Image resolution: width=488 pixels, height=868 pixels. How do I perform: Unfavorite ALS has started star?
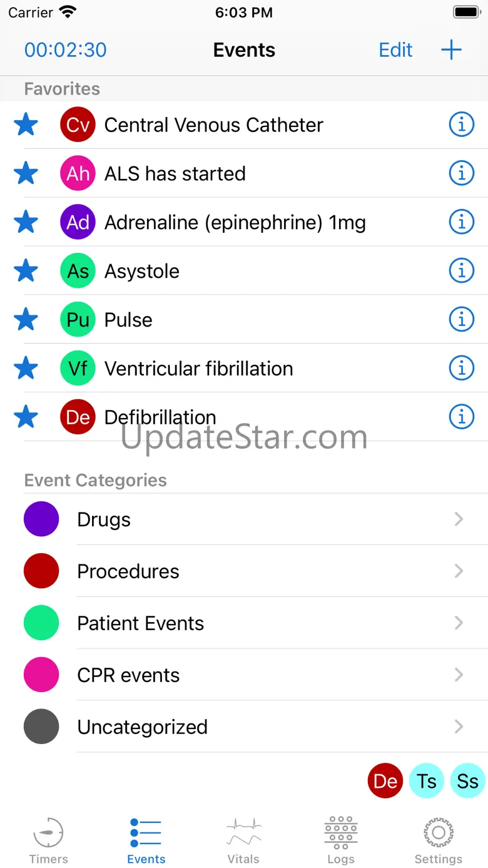26,174
